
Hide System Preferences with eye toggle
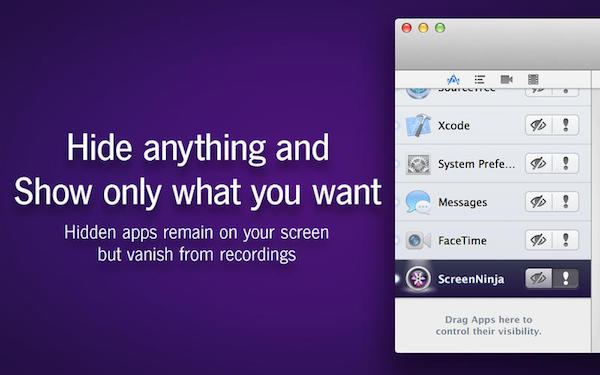[539, 163]
